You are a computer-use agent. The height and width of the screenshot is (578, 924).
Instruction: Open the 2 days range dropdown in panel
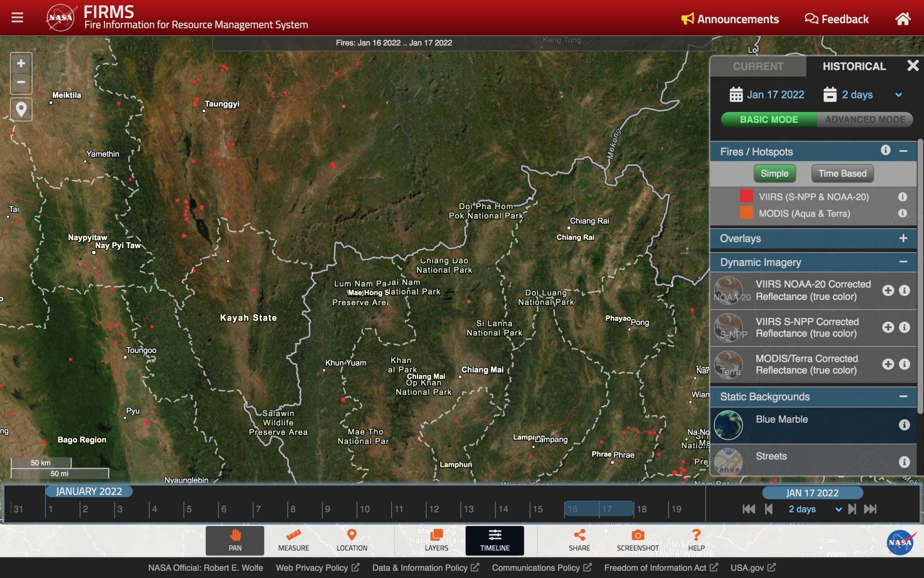(x=862, y=94)
